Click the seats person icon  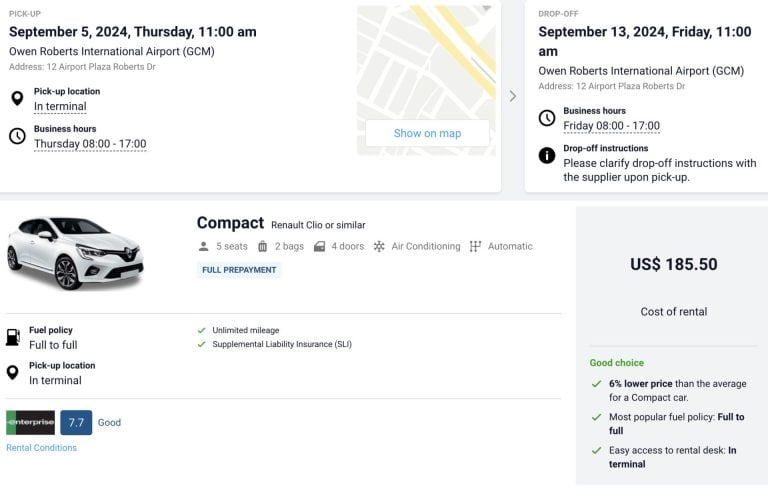tap(204, 246)
